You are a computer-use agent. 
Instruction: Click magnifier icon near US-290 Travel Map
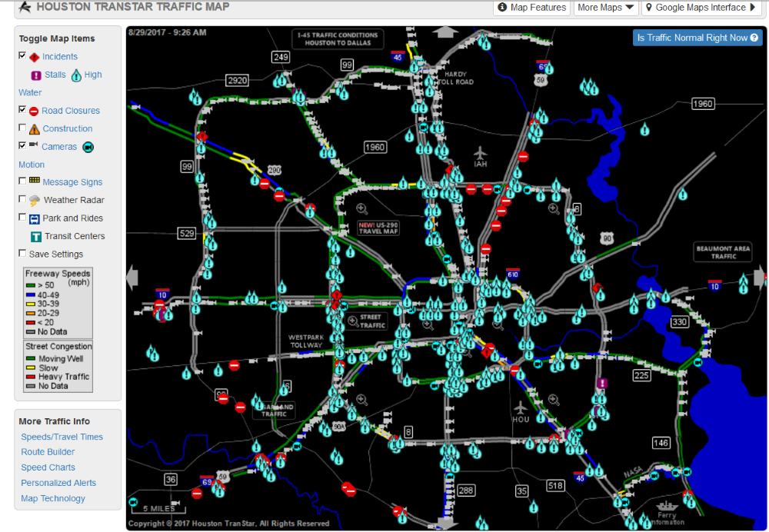(x=362, y=209)
